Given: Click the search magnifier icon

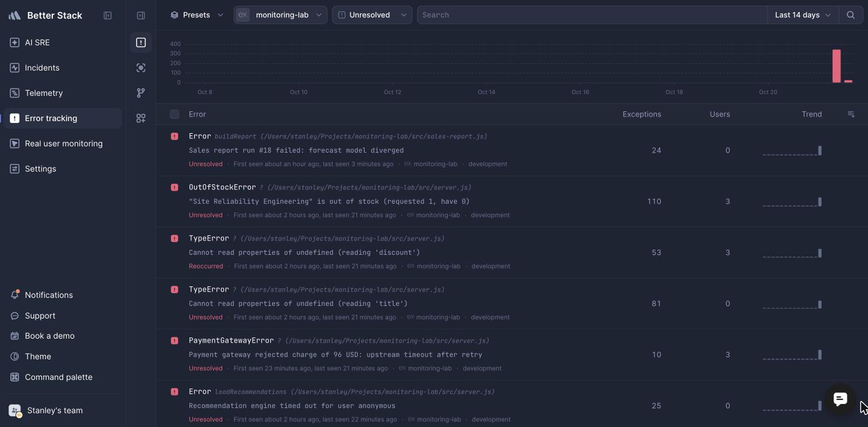Looking at the screenshot, I should [x=851, y=15].
